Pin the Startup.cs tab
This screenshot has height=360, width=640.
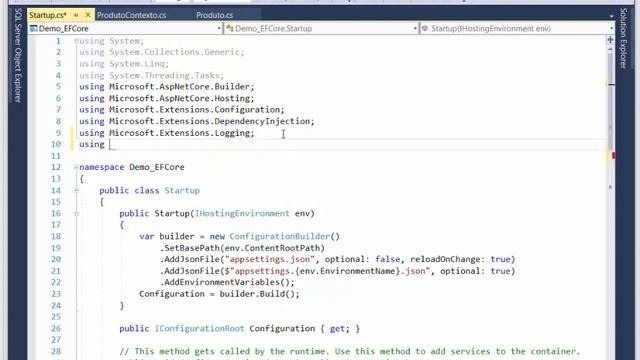point(76,15)
